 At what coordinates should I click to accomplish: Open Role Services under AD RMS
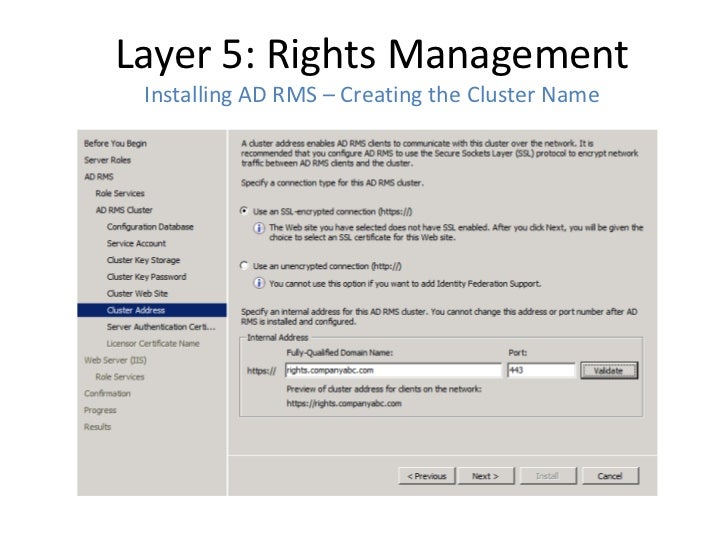pos(120,194)
